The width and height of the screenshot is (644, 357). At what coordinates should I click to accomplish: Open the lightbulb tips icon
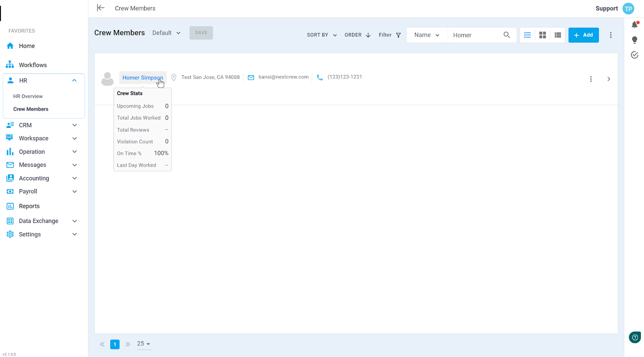(635, 40)
